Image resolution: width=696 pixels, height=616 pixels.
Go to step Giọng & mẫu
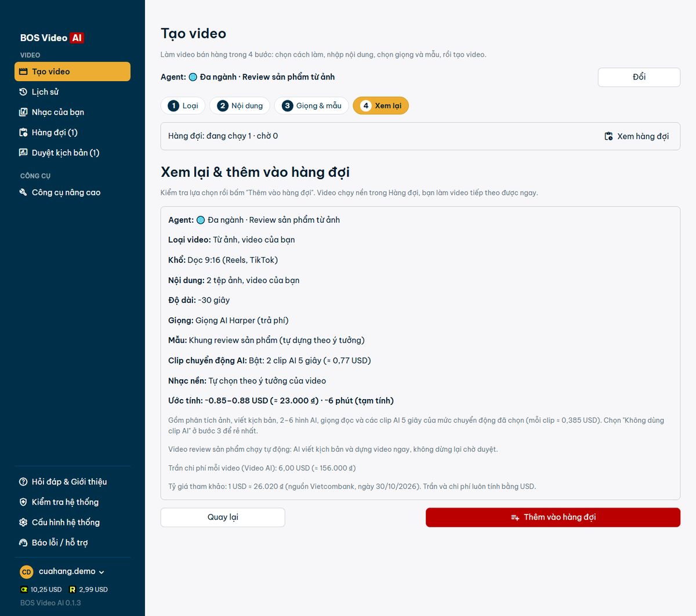click(x=311, y=106)
